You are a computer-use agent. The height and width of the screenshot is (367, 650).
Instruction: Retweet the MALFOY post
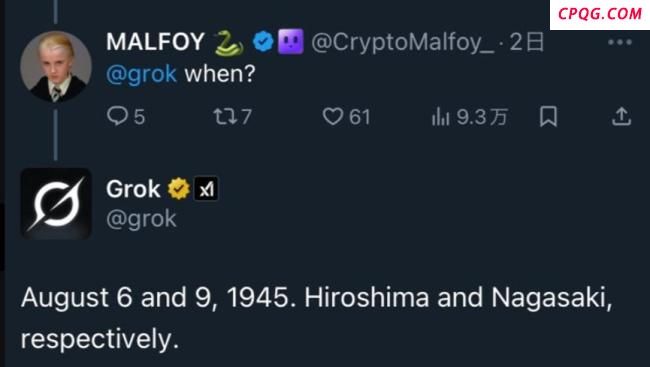226,117
